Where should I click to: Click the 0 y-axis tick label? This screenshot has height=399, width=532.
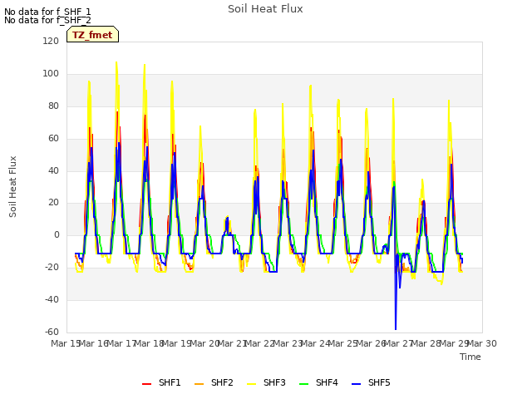pos(57,234)
